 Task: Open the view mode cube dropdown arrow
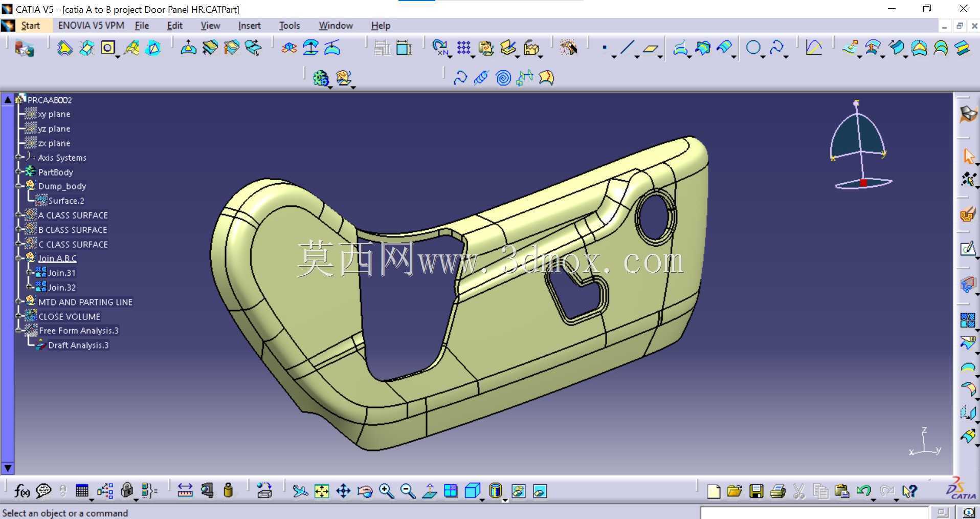coord(482,500)
